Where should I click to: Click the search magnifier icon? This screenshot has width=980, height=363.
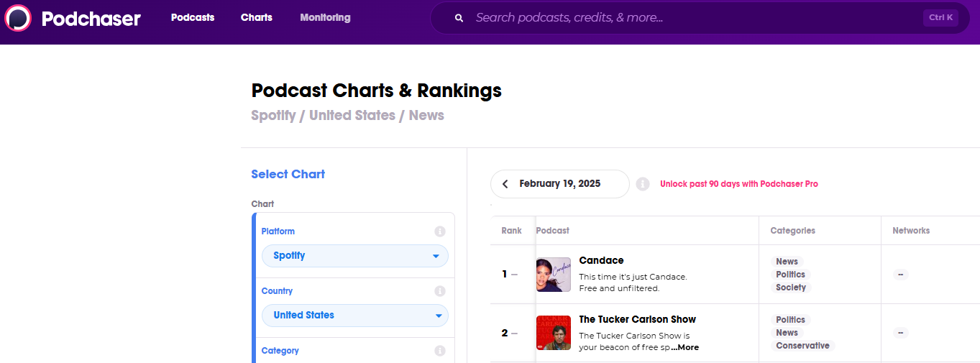coord(459,18)
